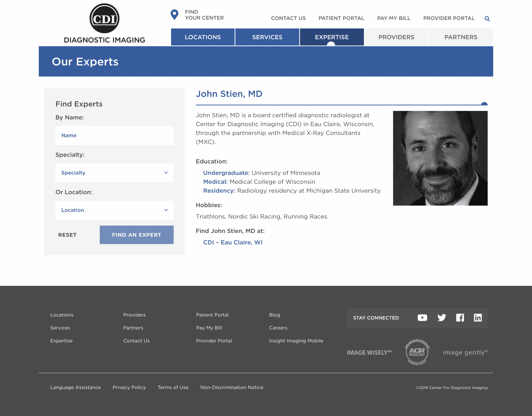
Task: Click Contact Us in the top menu
Action: [288, 18]
